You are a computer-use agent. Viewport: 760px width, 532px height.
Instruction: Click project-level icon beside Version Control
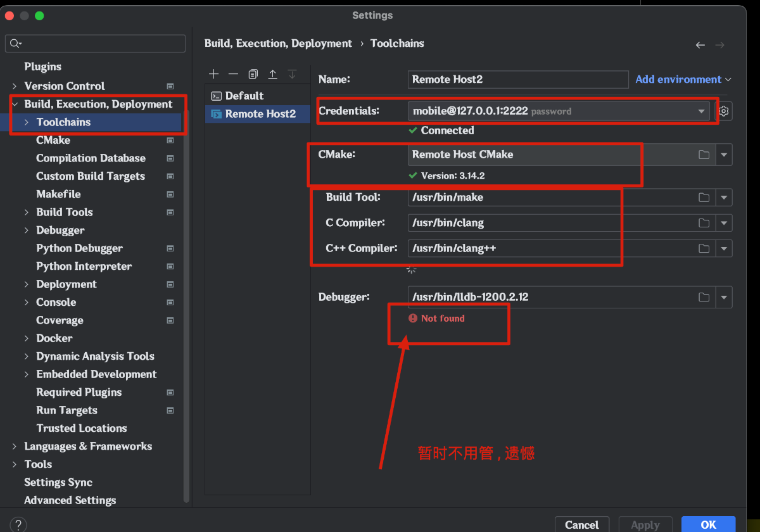pyautogui.click(x=170, y=86)
